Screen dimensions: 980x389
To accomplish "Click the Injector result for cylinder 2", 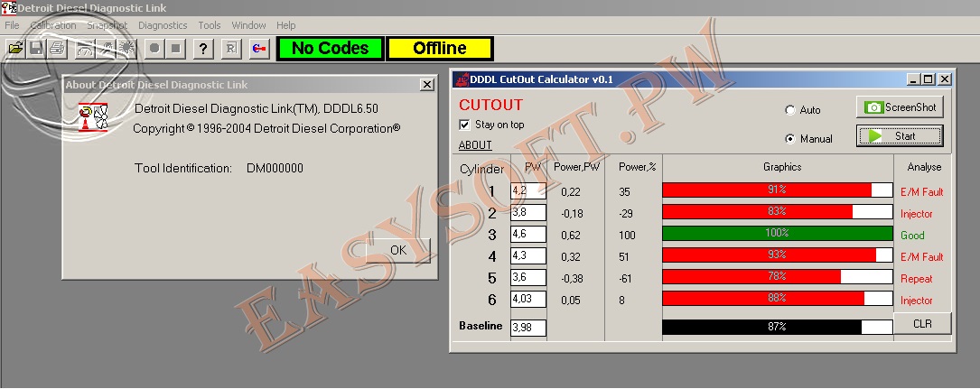I will tap(916, 214).
